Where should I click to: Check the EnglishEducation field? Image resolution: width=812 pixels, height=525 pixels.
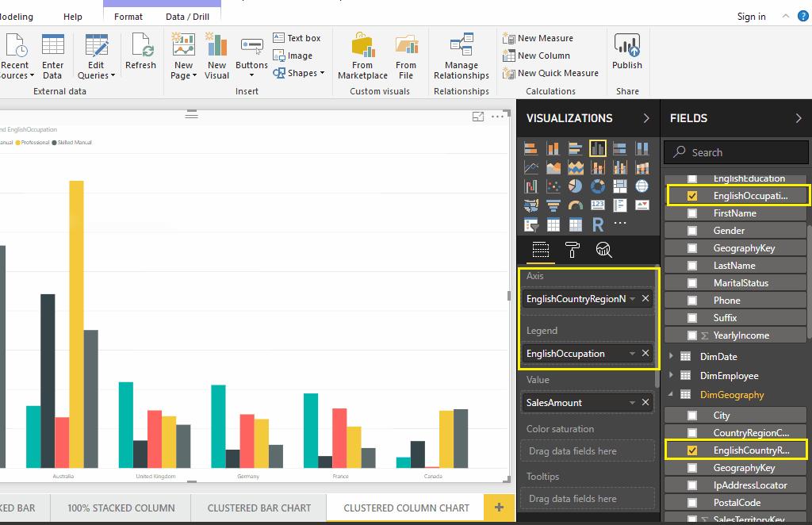click(691, 179)
